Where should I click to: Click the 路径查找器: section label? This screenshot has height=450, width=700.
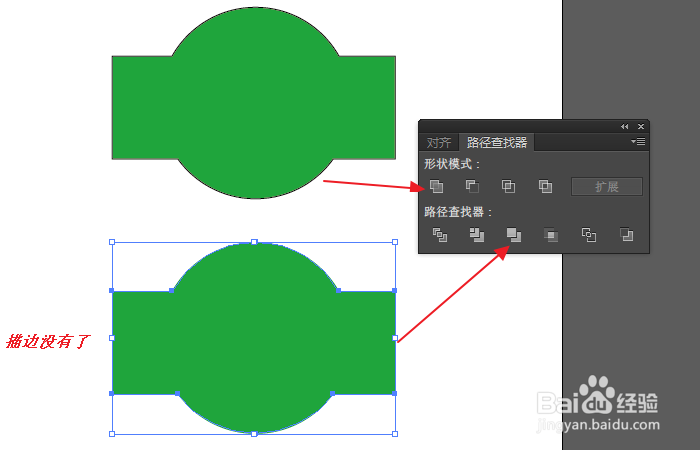458,212
